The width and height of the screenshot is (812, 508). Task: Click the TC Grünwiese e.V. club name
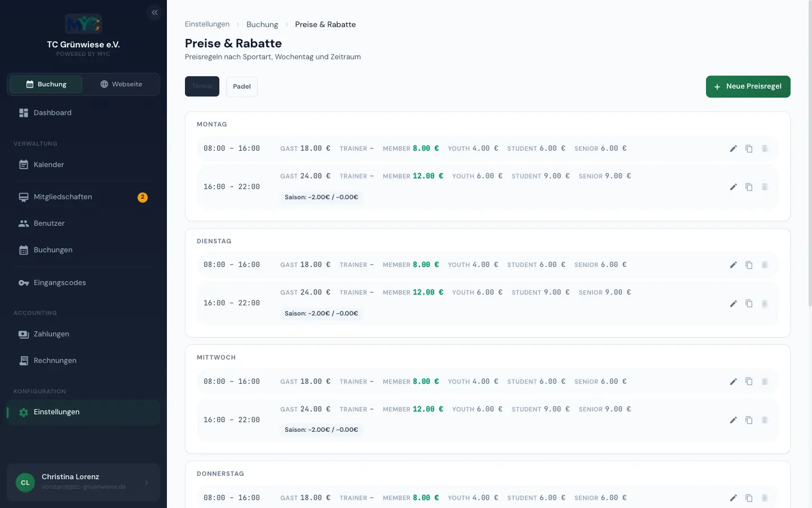point(83,44)
